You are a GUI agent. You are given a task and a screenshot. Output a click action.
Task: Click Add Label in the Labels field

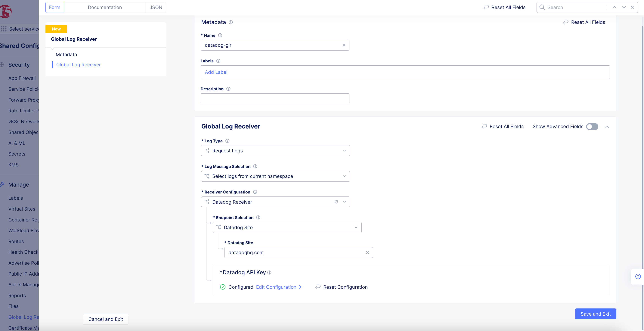(216, 72)
